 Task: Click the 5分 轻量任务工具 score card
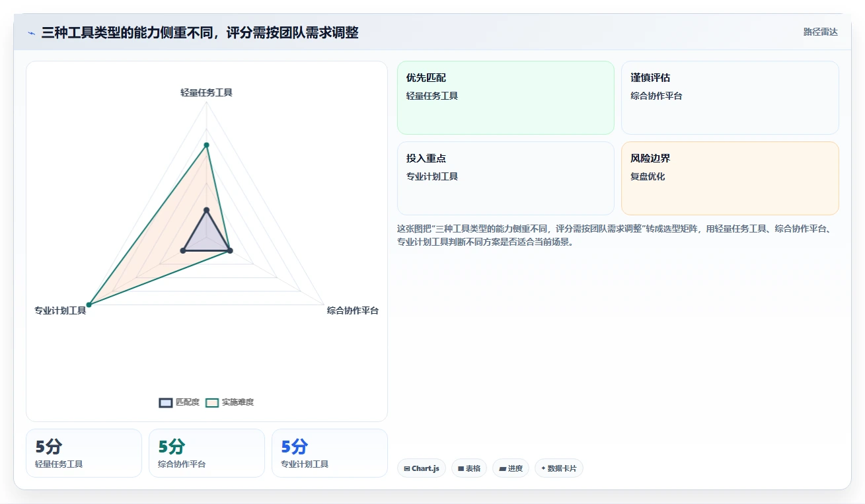tap(84, 453)
